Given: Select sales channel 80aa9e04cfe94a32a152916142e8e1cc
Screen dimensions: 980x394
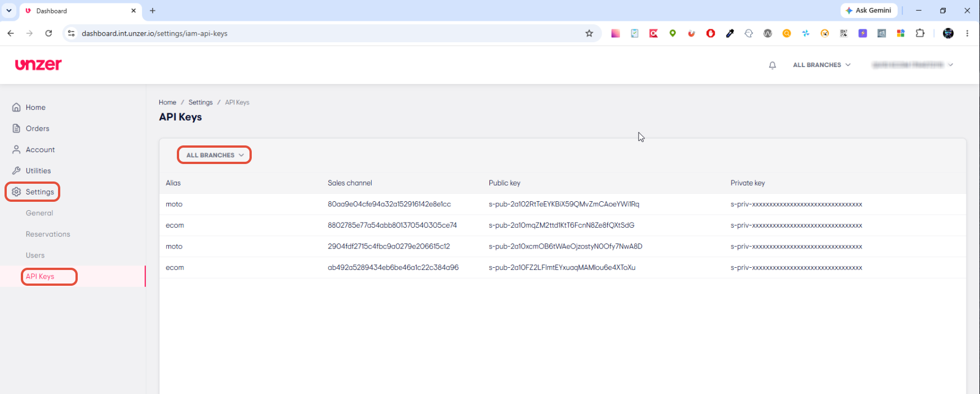Looking at the screenshot, I should (389, 204).
